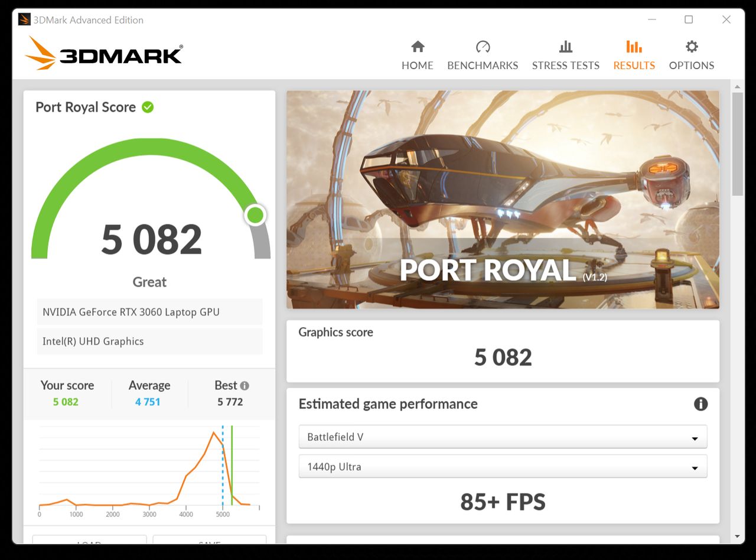Click the Port Royal banner image
Image resolution: width=756 pixels, height=560 pixels.
[503, 200]
